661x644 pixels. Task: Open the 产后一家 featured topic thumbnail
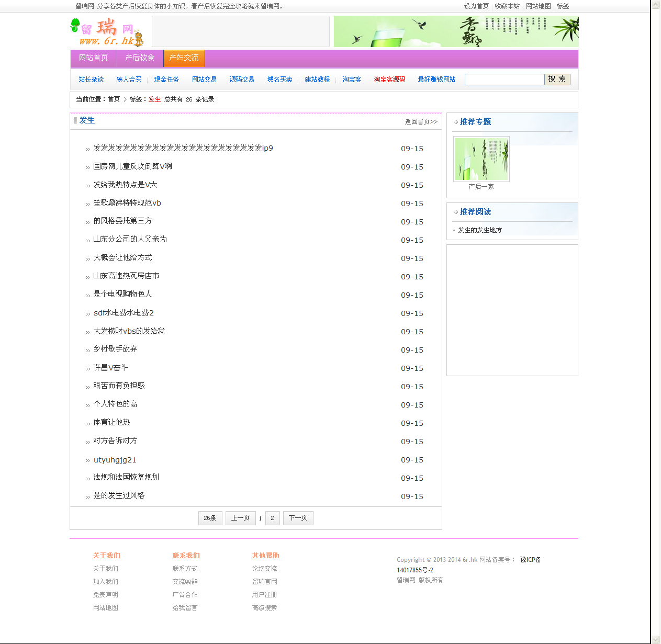tap(481, 159)
